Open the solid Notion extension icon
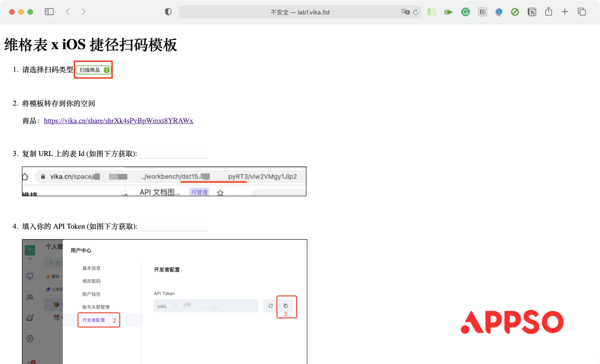The height and width of the screenshot is (364, 600). tap(532, 12)
